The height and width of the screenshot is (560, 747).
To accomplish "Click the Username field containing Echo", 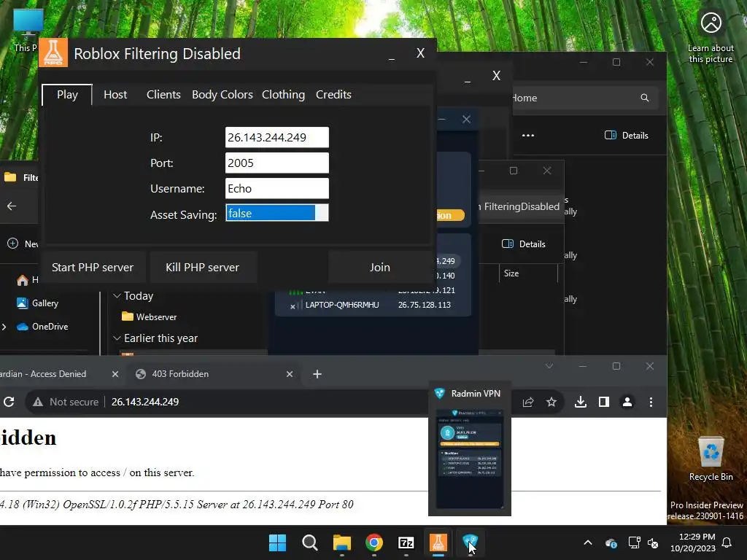I will coord(276,189).
